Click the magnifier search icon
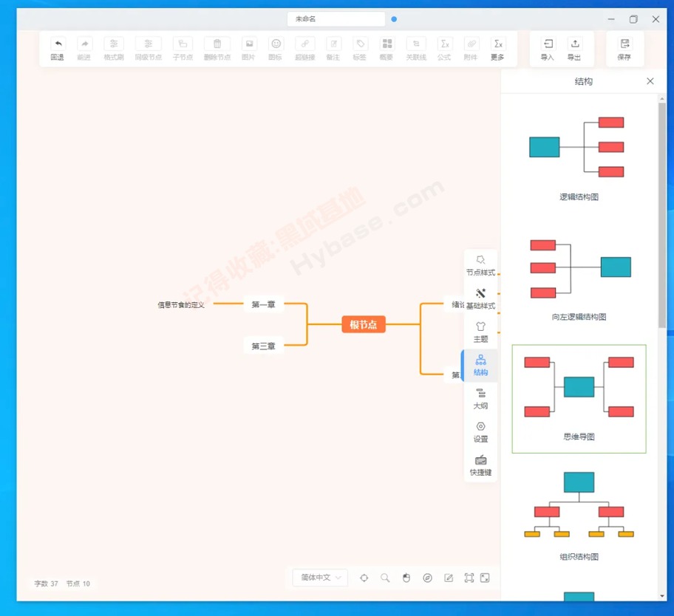Viewport: 674px width, 616px height. pos(385,578)
